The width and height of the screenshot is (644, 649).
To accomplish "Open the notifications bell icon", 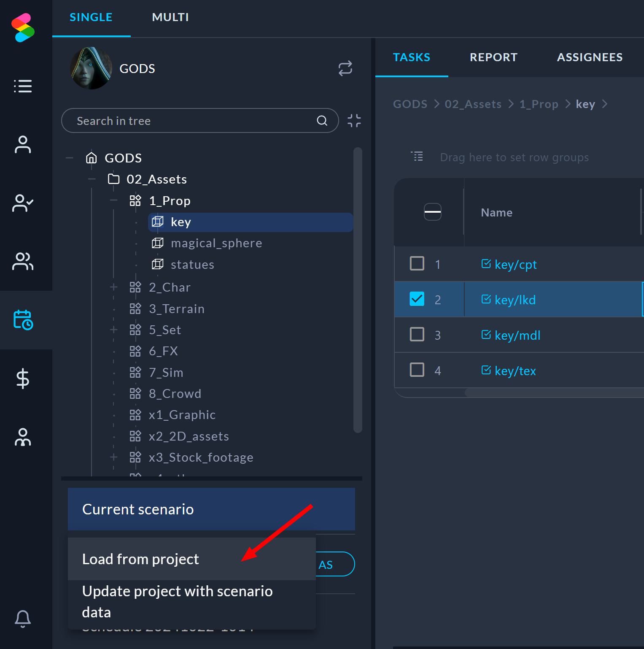I will coord(23,619).
